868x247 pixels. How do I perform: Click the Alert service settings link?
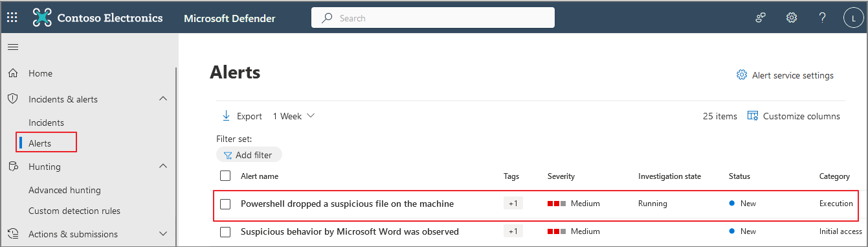click(785, 75)
